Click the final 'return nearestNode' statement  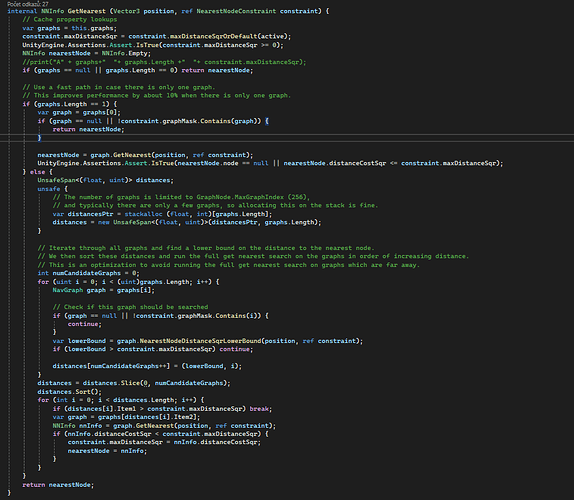click(x=58, y=485)
